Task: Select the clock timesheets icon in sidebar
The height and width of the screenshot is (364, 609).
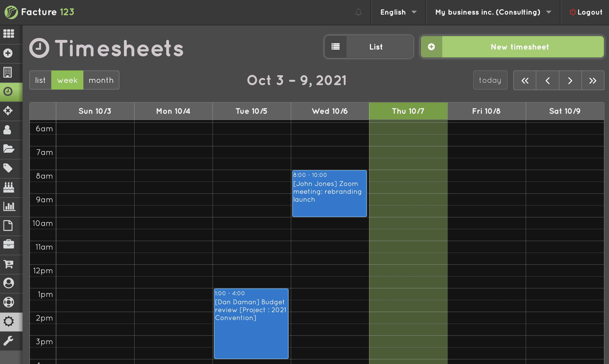Action: (8, 91)
